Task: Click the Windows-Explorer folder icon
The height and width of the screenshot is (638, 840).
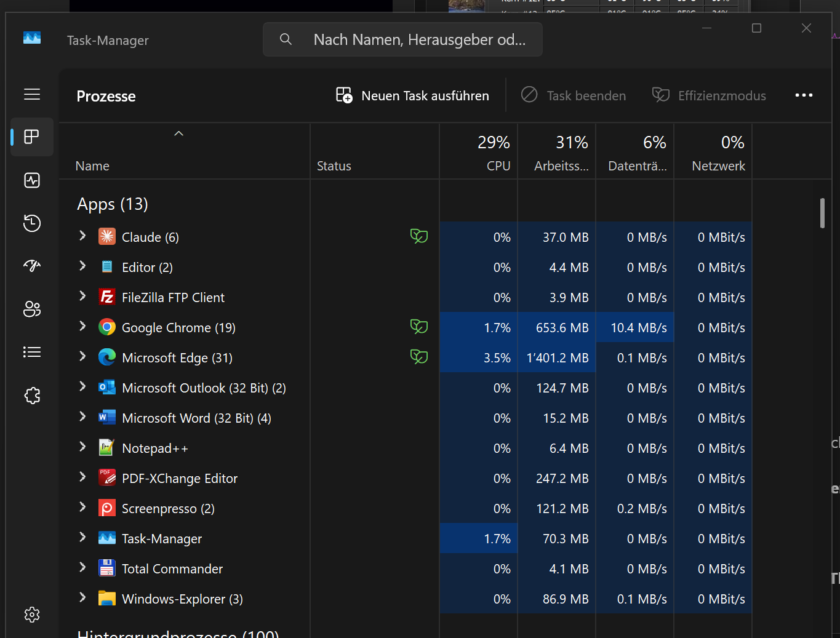Action: pyautogui.click(x=107, y=598)
